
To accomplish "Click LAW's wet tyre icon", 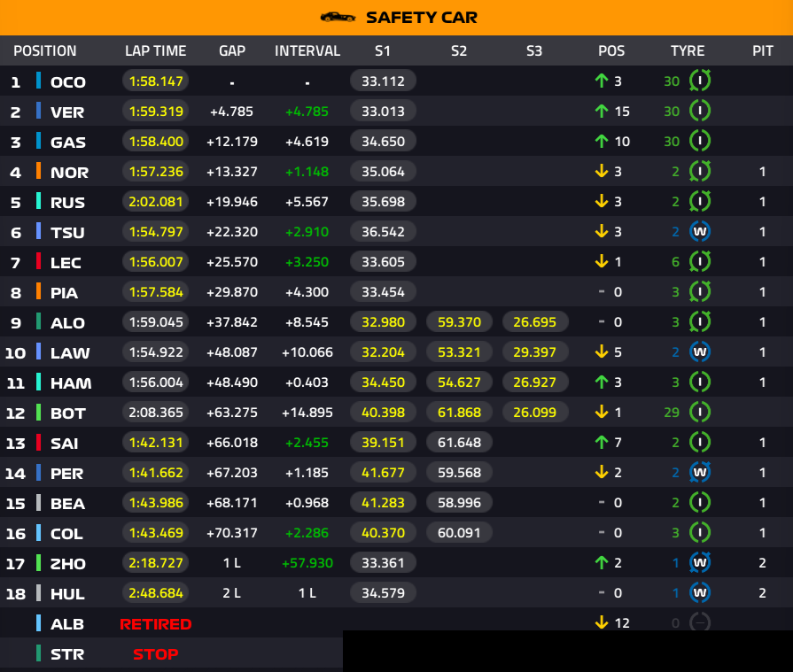I will (700, 352).
